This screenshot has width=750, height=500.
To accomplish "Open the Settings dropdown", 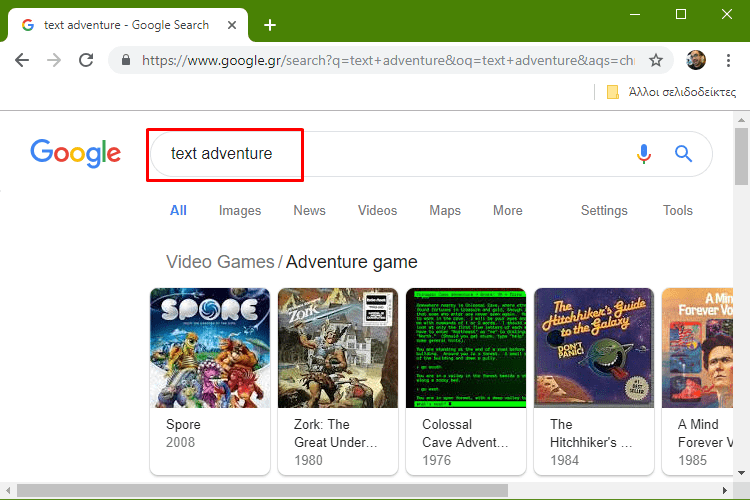I will click(604, 210).
